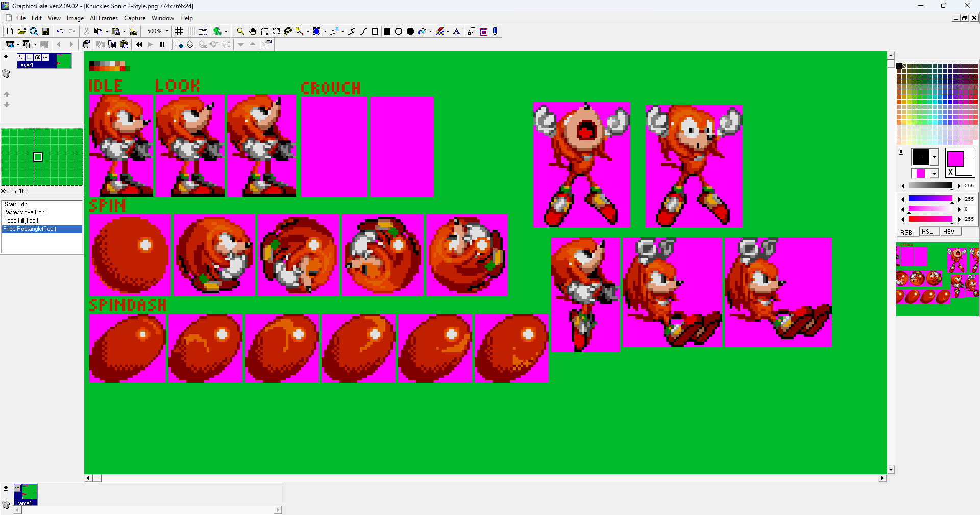Screen dimensions: 980x515
Task: Open the magenta secondary color dropdown arrow
Action: point(934,174)
